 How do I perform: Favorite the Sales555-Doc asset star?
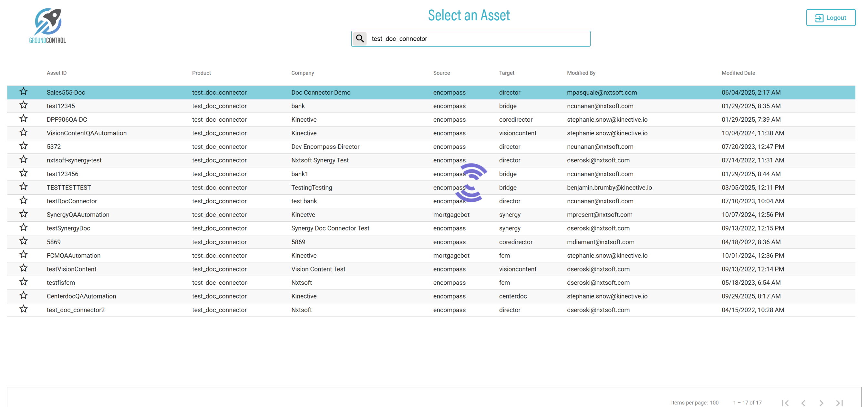coord(23,92)
